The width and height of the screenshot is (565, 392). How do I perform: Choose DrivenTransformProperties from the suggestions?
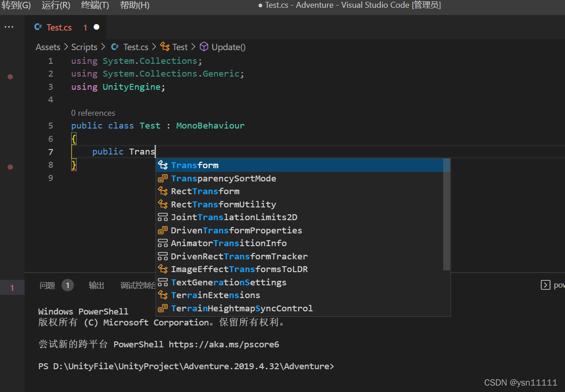pyautogui.click(x=300, y=230)
